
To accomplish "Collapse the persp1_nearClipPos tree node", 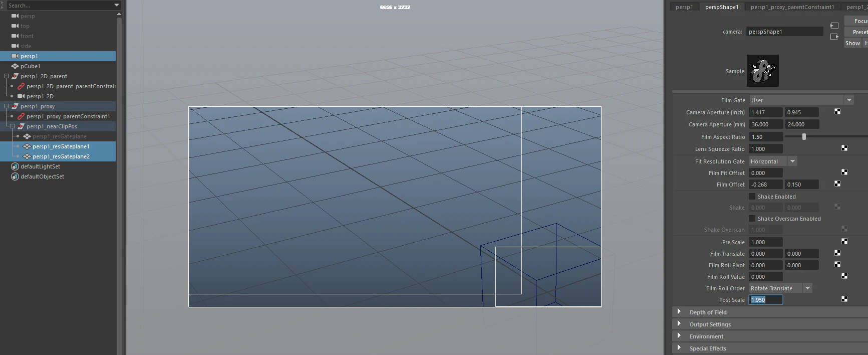I will point(12,126).
